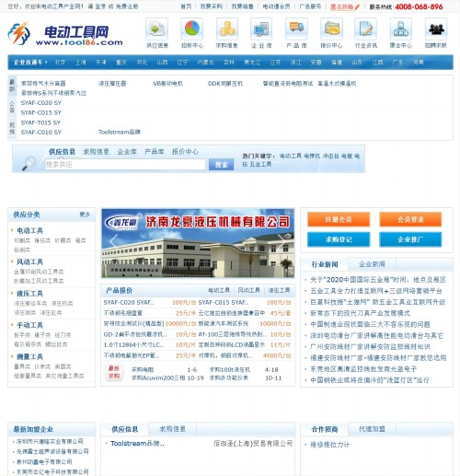Switch to the 代理加盟 tab
The image size is (460, 476).
coord(372,429)
